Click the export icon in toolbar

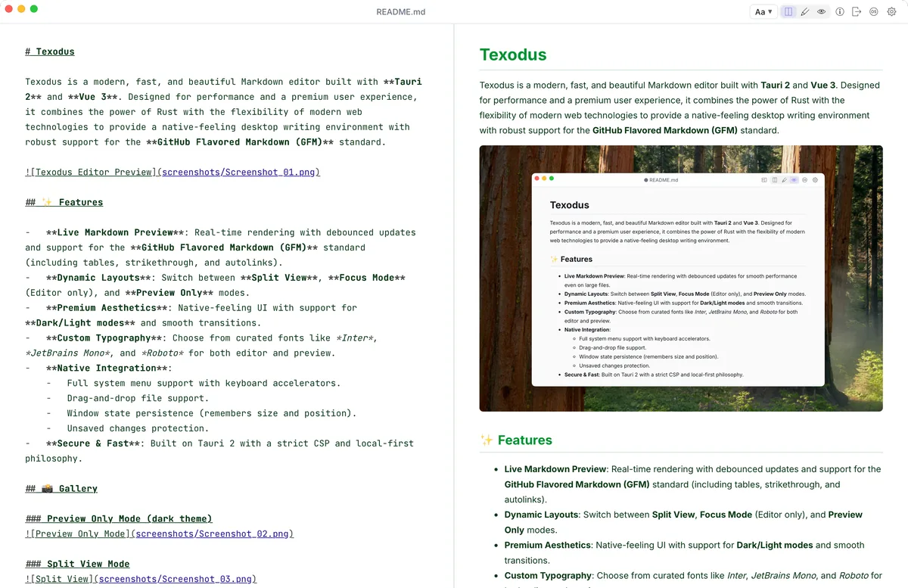[x=857, y=11]
